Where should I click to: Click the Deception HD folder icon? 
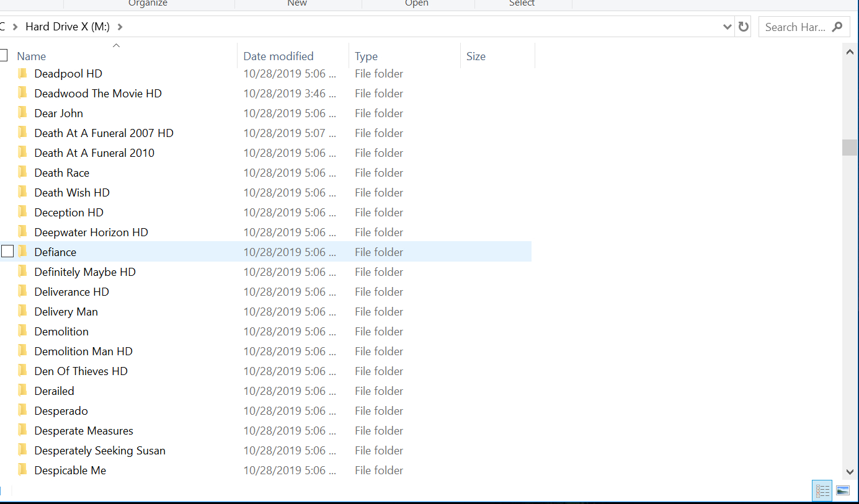coord(23,213)
